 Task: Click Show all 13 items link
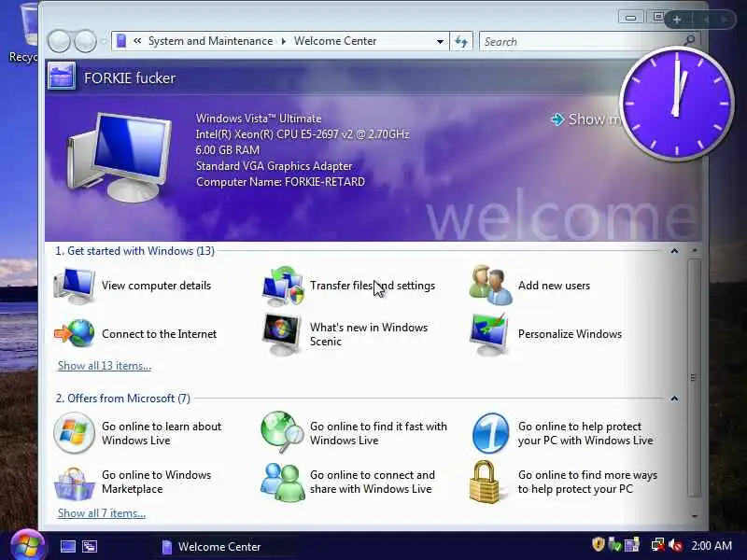tap(105, 366)
